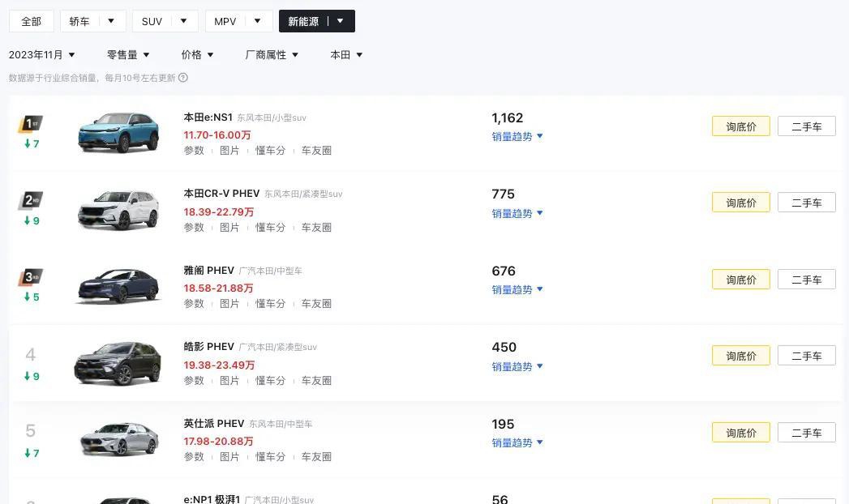849x504 pixels.
Task: Open 懂车分 link for 本田e:NS1
Action: [270, 151]
